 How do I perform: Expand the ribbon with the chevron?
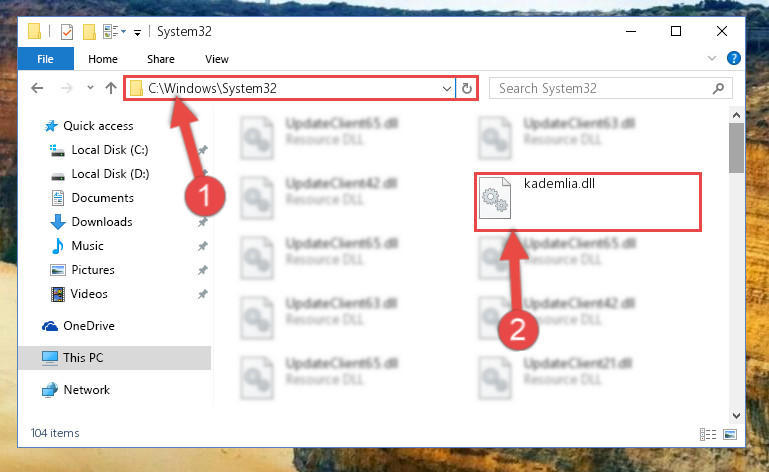pos(712,58)
